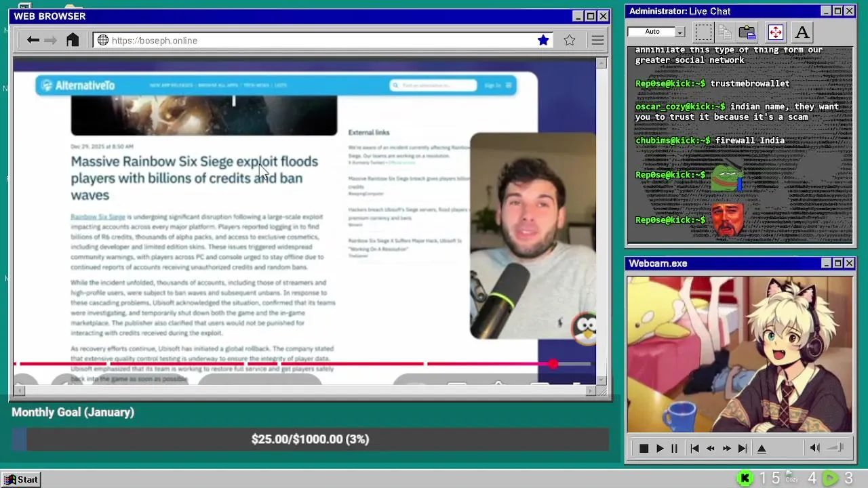Click the AlternativeTo site search box
Viewport: 868px width, 488px height.
(433, 85)
